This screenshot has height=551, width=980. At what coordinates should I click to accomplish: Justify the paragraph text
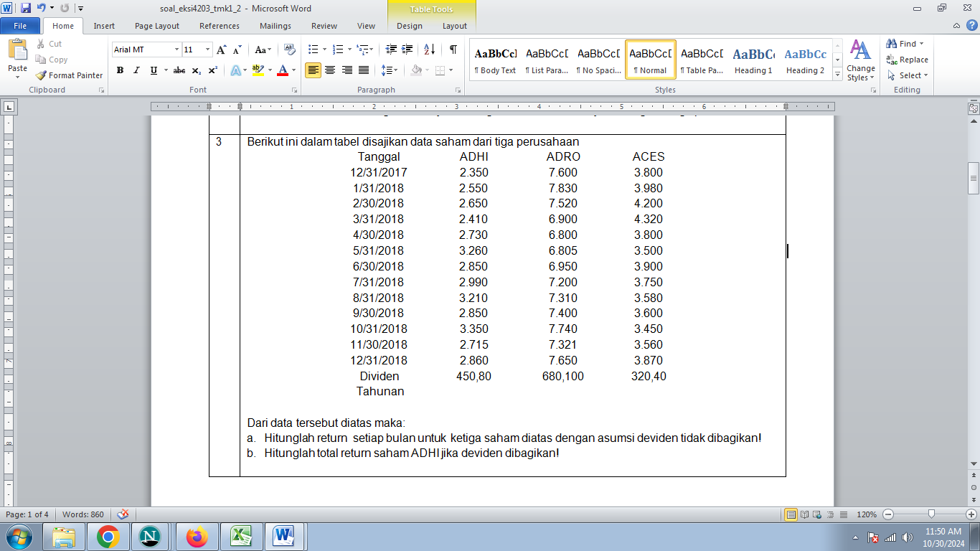pyautogui.click(x=364, y=70)
